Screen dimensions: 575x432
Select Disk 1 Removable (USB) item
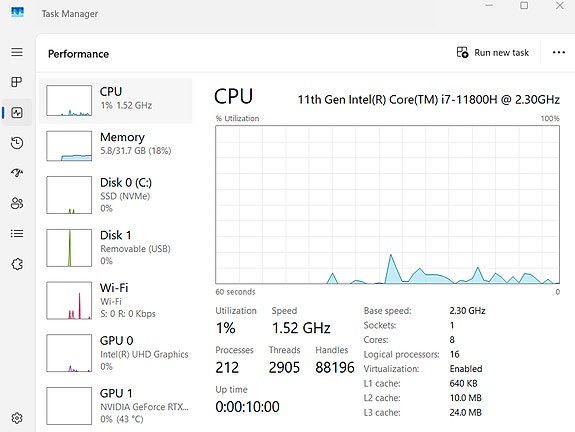(x=116, y=248)
